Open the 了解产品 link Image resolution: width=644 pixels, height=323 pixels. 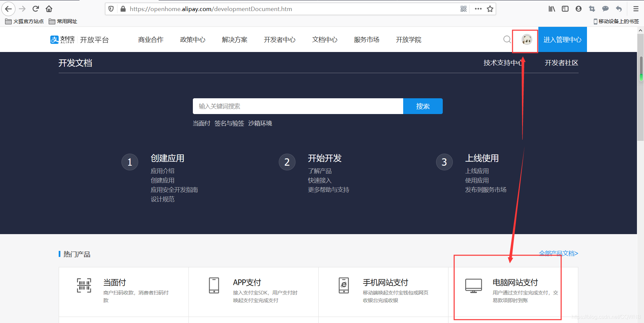pos(320,171)
